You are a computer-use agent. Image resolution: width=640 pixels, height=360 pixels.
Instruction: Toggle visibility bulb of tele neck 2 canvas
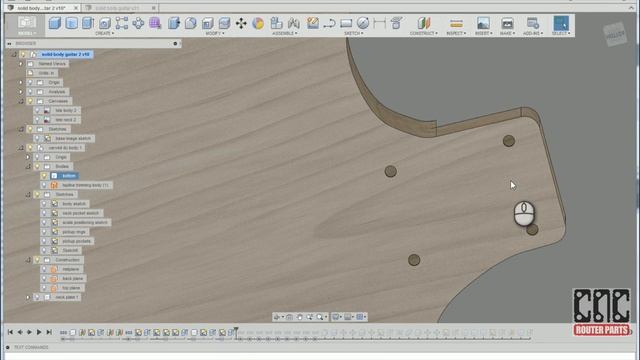38,120
